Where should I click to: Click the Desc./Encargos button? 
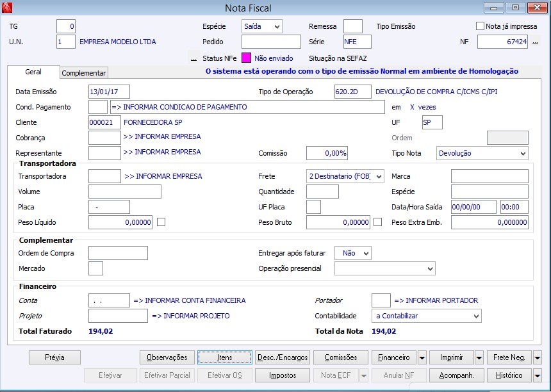click(283, 357)
